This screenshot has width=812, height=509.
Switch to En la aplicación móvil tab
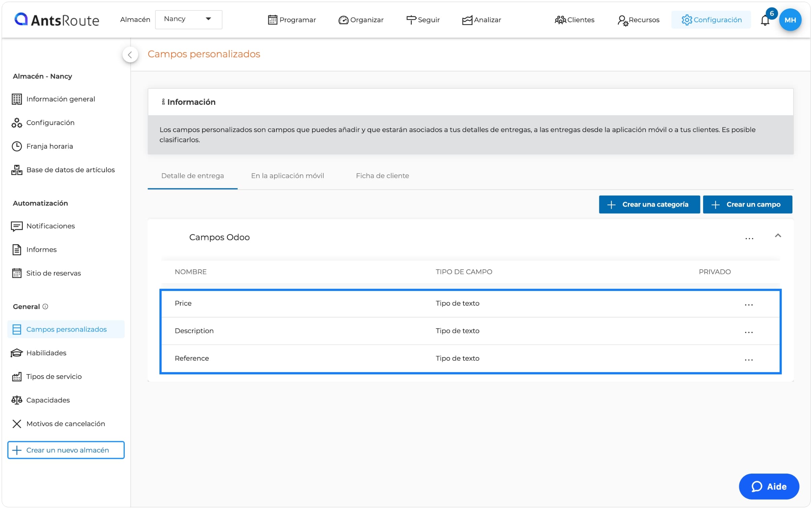pyautogui.click(x=288, y=176)
